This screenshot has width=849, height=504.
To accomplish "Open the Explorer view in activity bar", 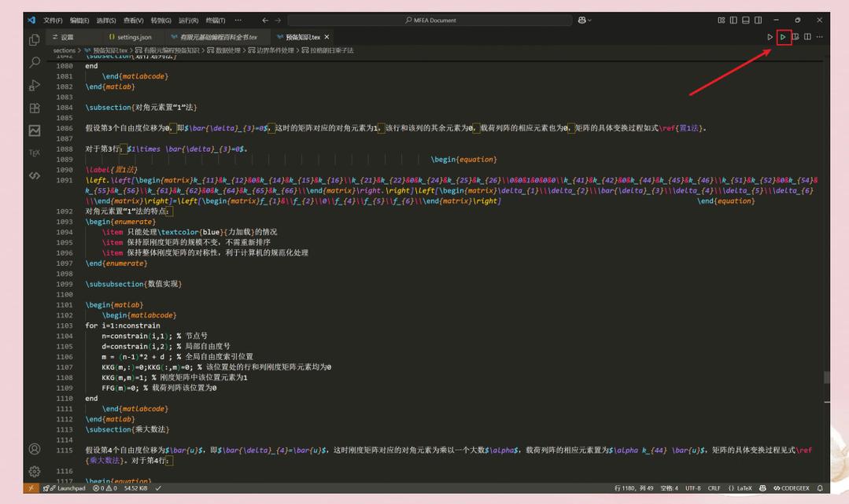I will tap(34, 39).
